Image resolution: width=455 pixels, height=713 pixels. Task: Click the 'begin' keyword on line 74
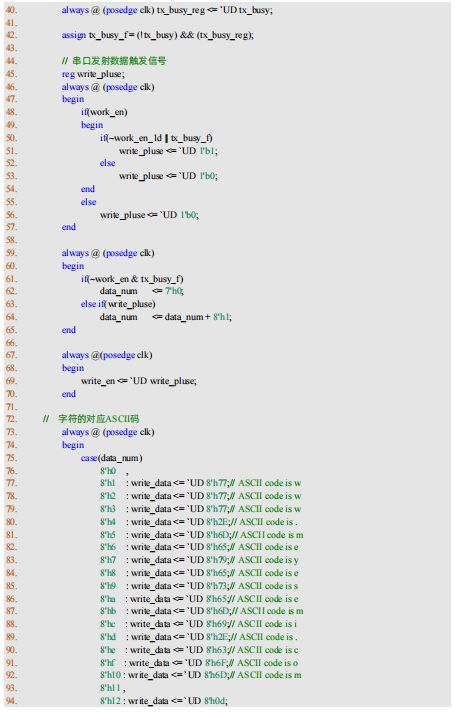click(73, 445)
